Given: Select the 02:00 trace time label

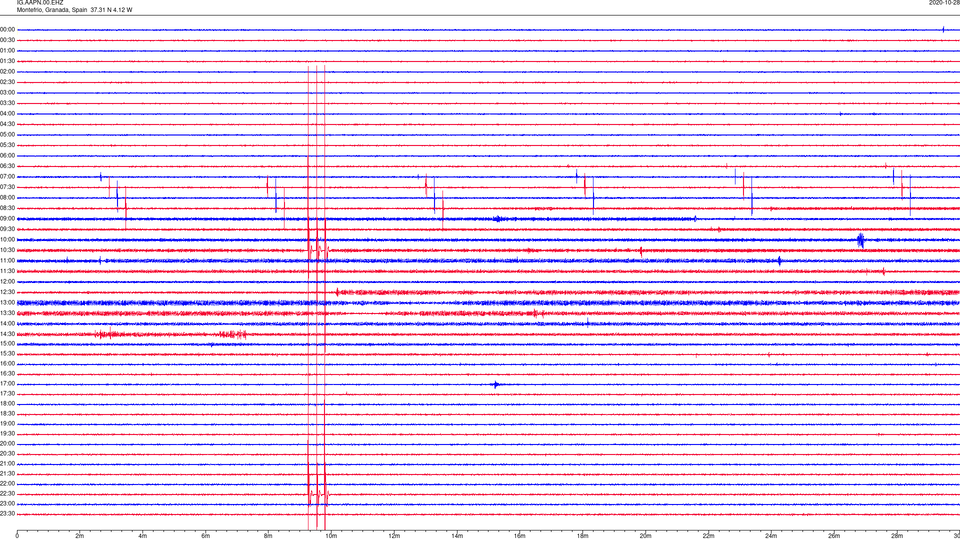Looking at the screenshot, I should click(x=7, y=72).
